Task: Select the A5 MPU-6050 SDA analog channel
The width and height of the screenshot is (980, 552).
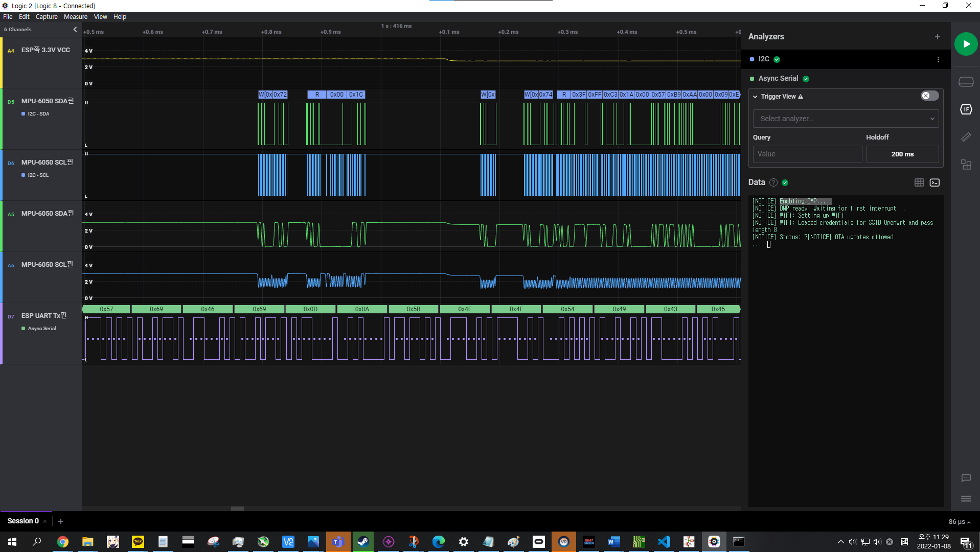Action: [48, 214]
